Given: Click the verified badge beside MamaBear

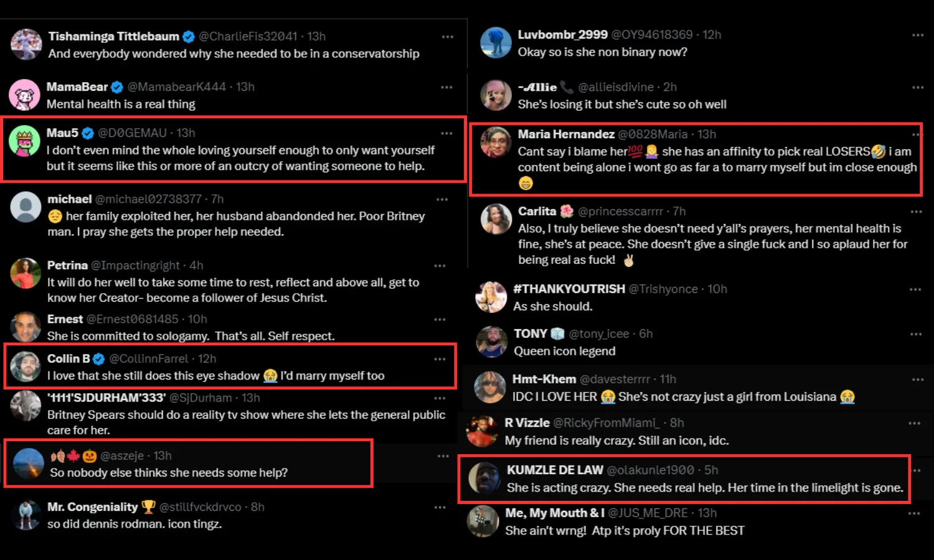Looking at the screenshot, I should 117,87.
